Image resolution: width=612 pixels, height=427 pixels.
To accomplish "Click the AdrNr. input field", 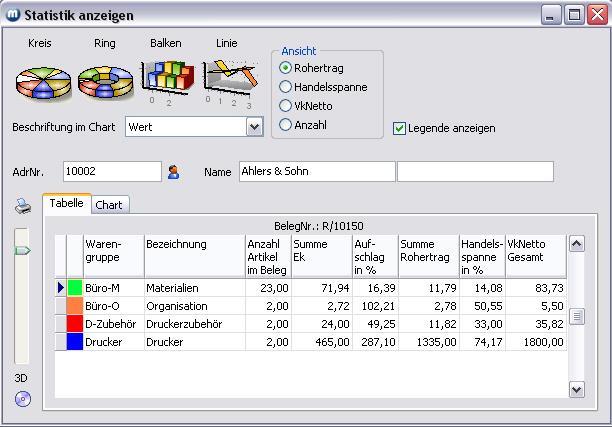I will [111, 172].
